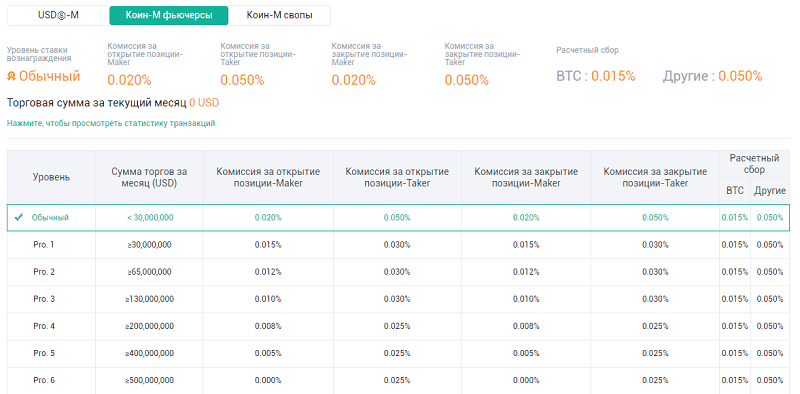The height and width of the screenshot is (394, 800).
Task: Click the Уровень column header
Action: click(52, 177)
